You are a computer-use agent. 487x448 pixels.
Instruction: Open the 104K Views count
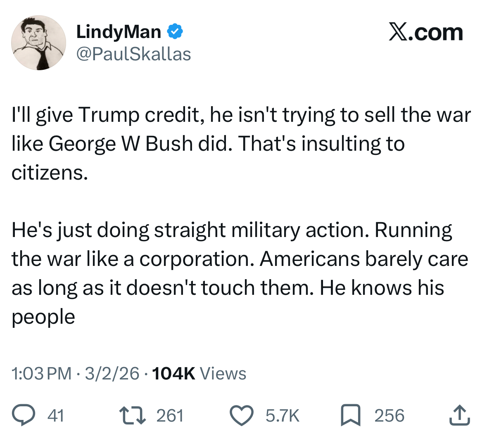coord(199,373)
